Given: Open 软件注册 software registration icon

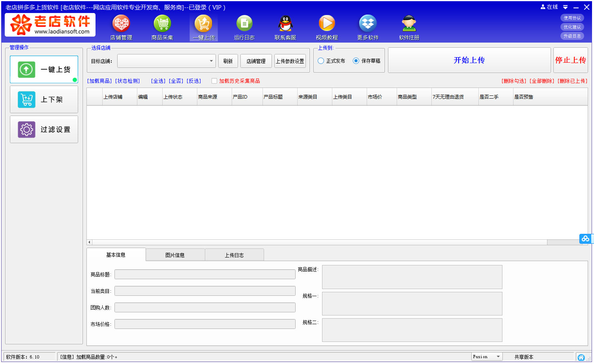Looking at the screenshot, I should 409,24.
